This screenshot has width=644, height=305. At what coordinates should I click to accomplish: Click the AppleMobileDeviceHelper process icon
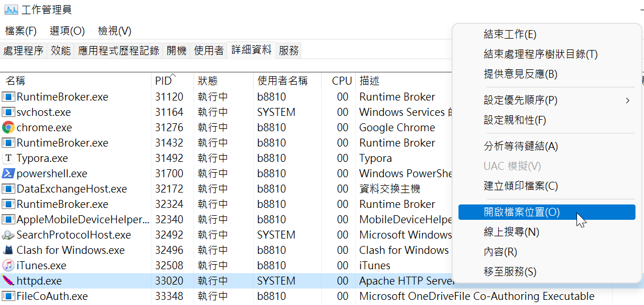[x=8, y=219]
